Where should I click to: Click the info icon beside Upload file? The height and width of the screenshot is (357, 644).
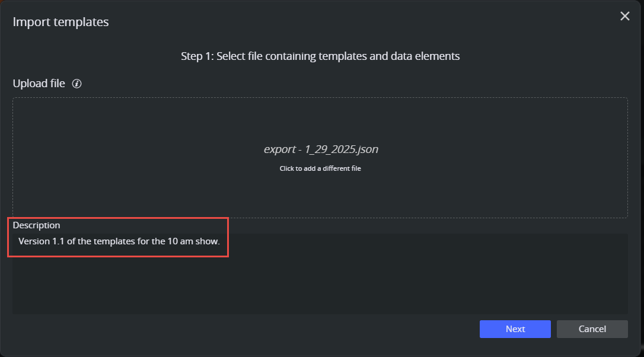[x=76, y=84]
